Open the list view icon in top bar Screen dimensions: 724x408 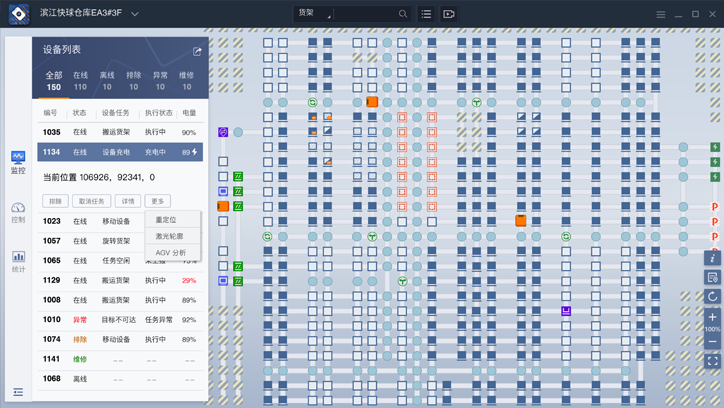426,14
